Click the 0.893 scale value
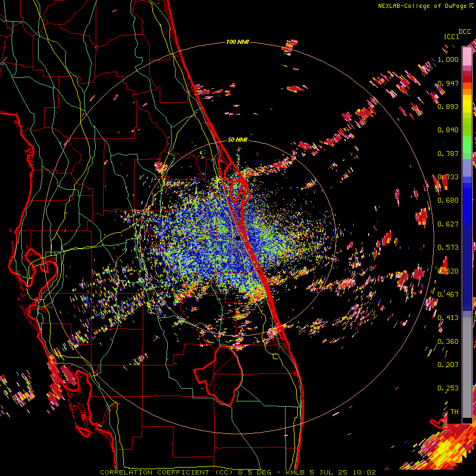The image size is (476, 476). tap(448, 106)
